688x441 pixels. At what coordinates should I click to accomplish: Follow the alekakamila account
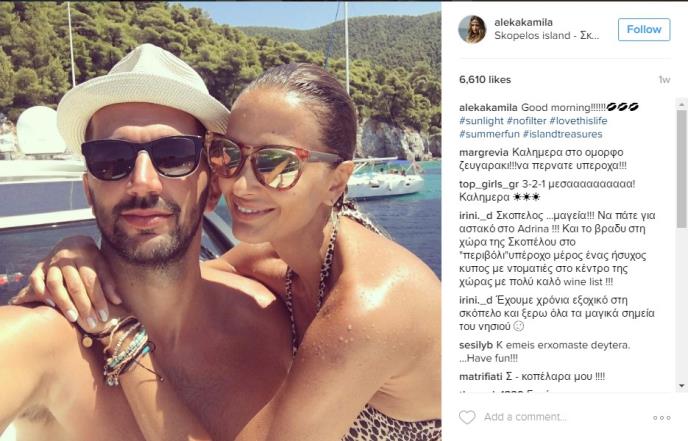pos(644,29)
